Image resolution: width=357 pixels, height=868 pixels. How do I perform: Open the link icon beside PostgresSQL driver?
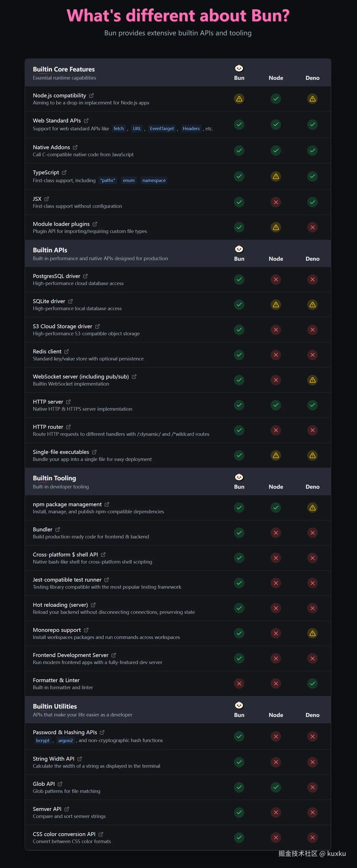point(85,276)
